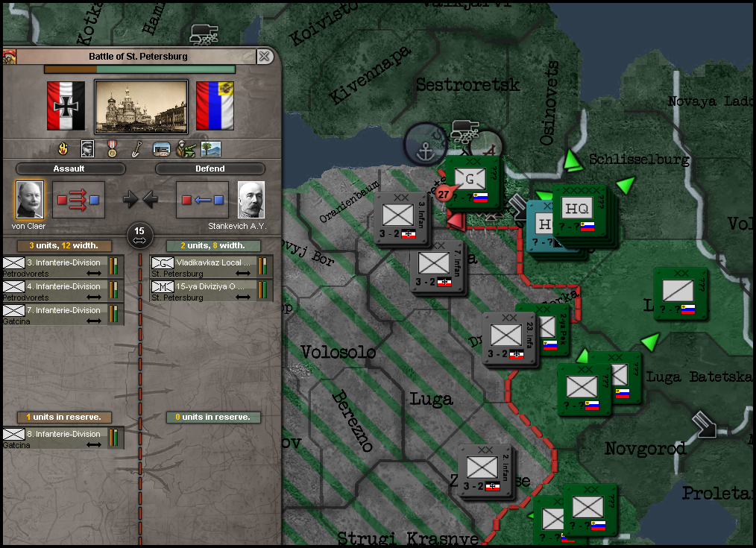Screen dimensions: 756x548
Task: Click the anchor naval base icon
Action: pos(426,144)
